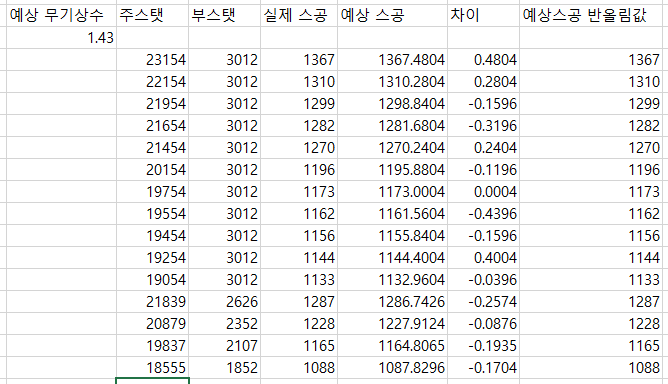Click the cell showing 1227.9124
Image resolution: width=668 pixels, height=384 pixels.
click(x=392, y=323)
